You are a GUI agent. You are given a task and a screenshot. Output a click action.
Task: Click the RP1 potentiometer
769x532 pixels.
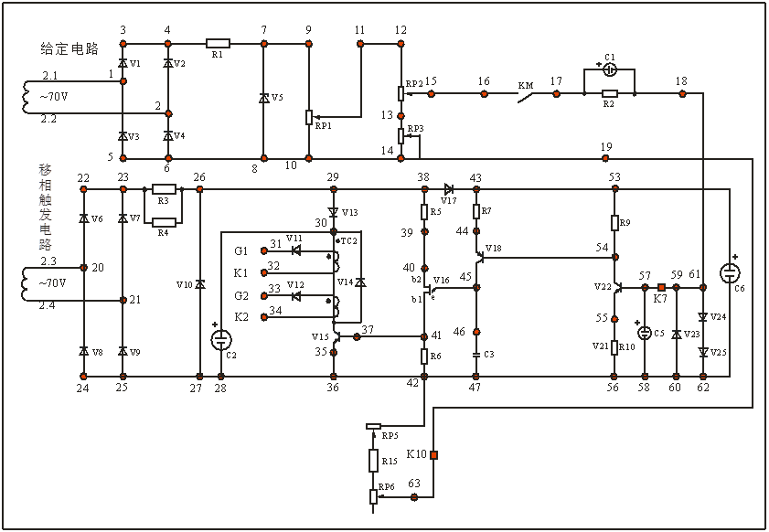tap(309, 117)
